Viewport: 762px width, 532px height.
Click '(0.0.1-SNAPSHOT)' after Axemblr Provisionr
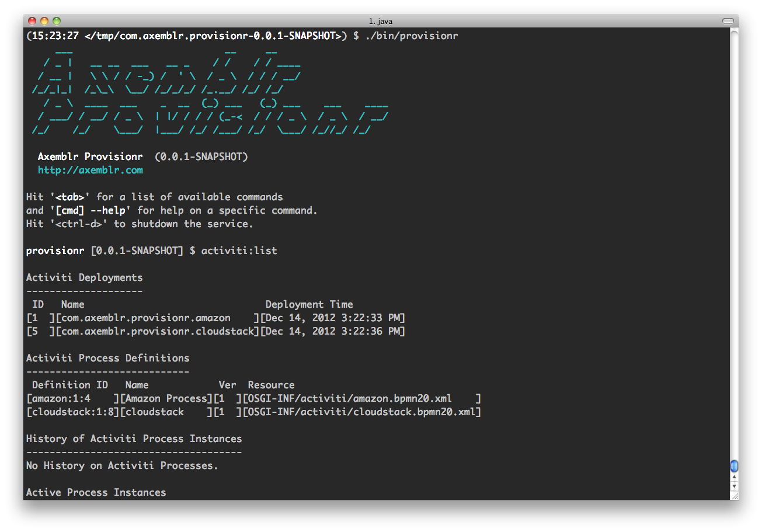201,157
